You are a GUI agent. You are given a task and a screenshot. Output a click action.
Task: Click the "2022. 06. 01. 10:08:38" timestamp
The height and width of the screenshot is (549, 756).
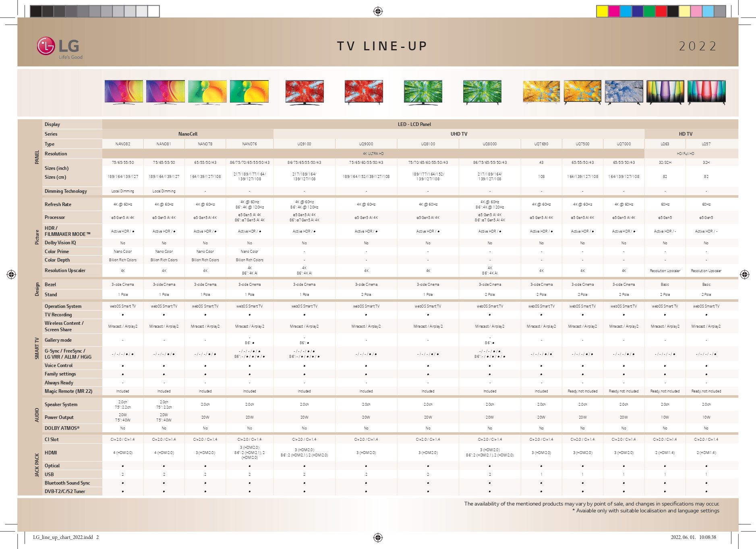pyautogui.click(x=693, y=537)
